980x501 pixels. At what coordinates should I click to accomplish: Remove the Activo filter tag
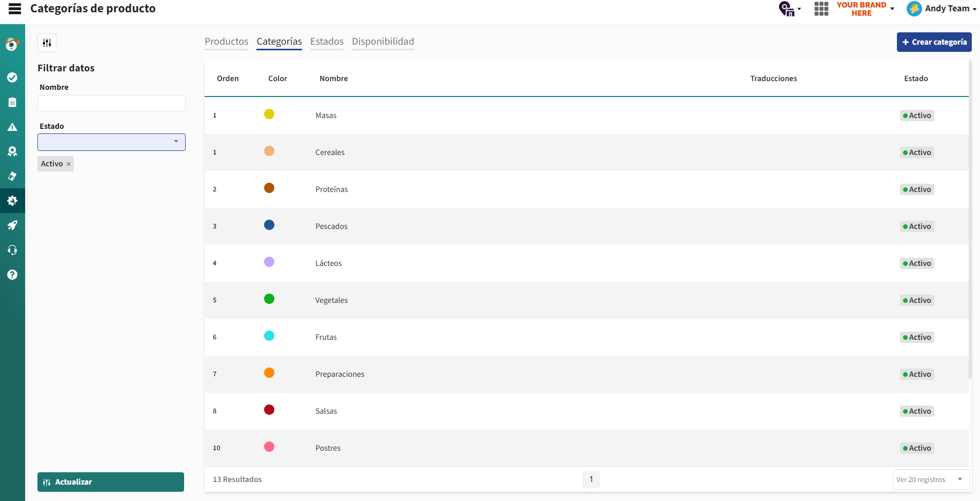[x=68, y=164]
